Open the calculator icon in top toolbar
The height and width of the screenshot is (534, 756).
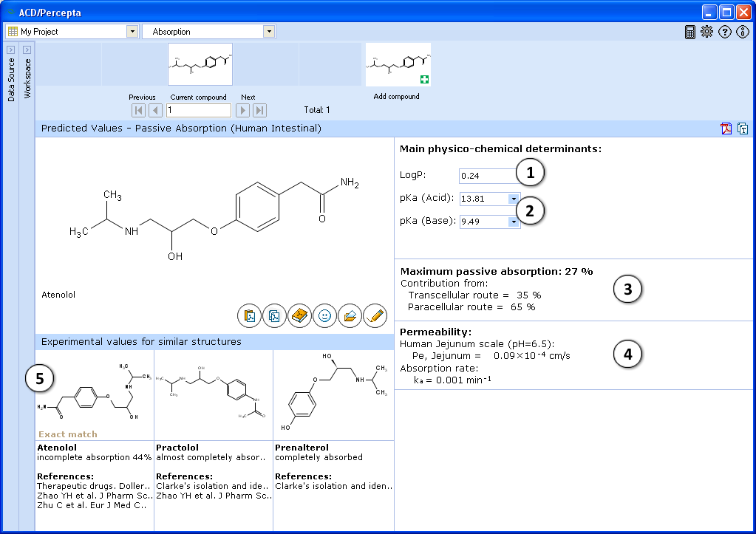point(690,32)
